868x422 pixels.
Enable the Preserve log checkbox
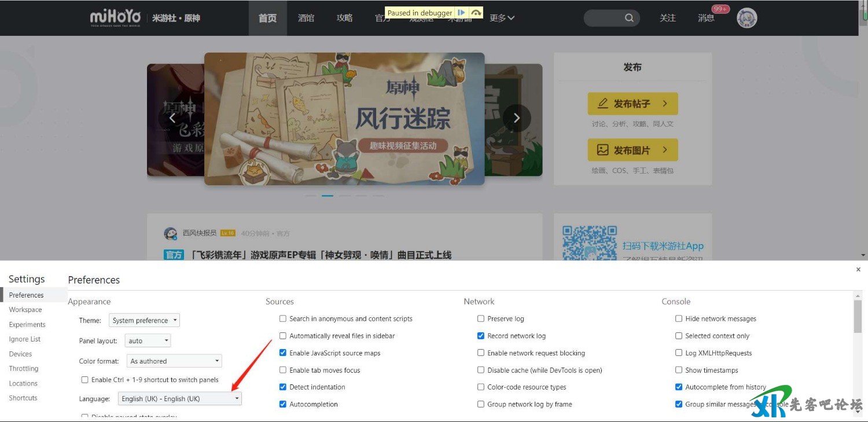481,319
